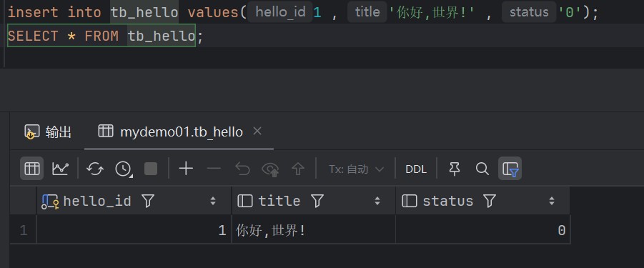Filter the hello_id column
The width and height of the screenshot is (644, 268).
pyautogui.click(x=147, y=201)
